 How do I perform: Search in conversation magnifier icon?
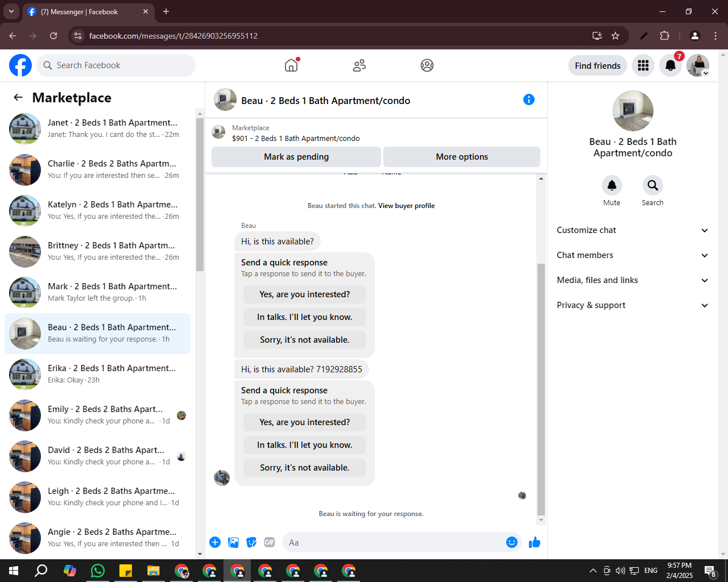(x=653, y=185)
